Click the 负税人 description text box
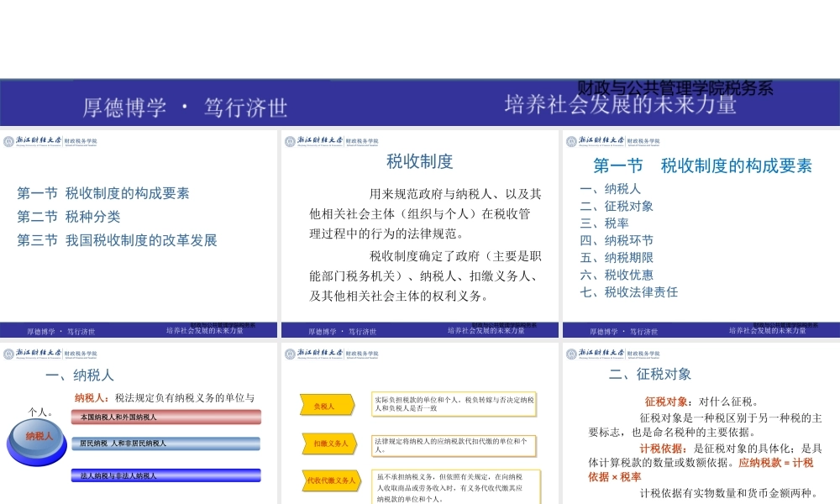 [x=454, y=404]
